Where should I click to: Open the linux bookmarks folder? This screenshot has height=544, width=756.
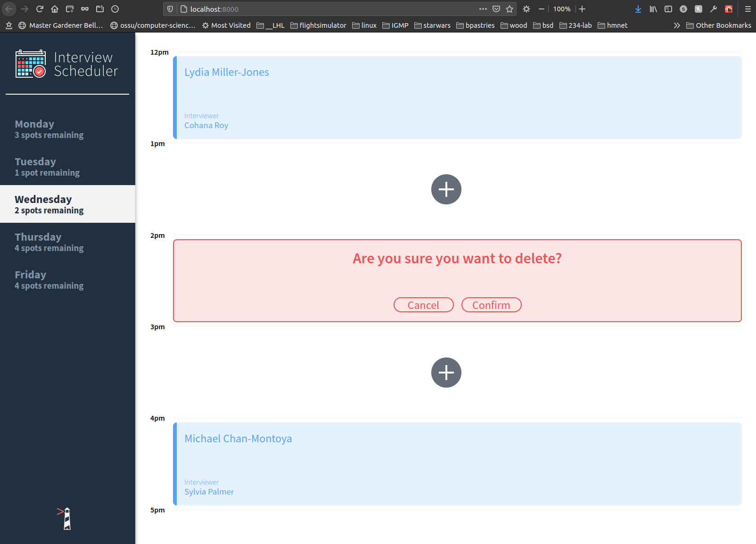(x=364, y=25)
